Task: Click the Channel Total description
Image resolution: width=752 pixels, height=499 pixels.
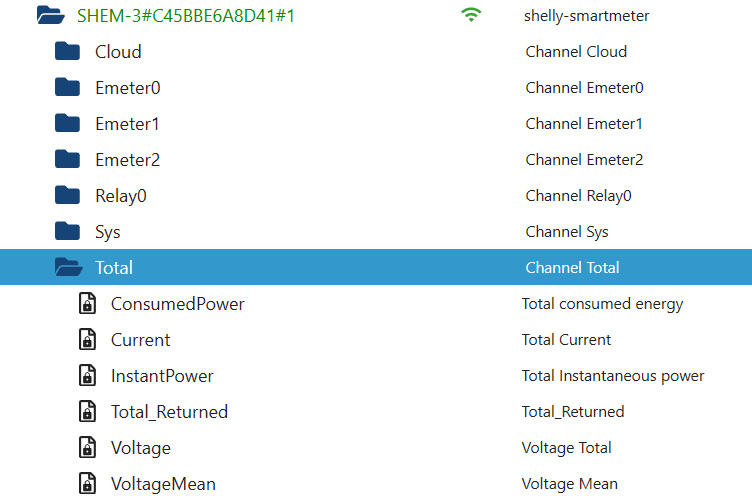Action: click(x=572, y=267)
